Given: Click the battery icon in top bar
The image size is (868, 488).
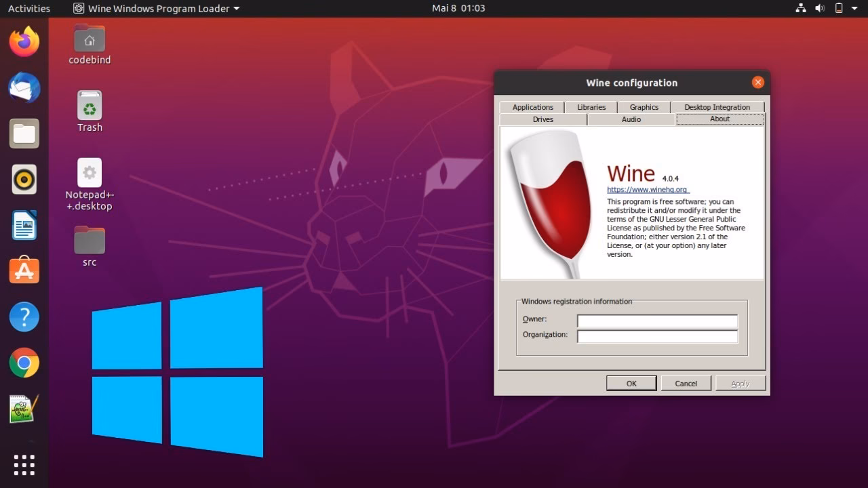Looking at the screenshot, I should [839, 8].
